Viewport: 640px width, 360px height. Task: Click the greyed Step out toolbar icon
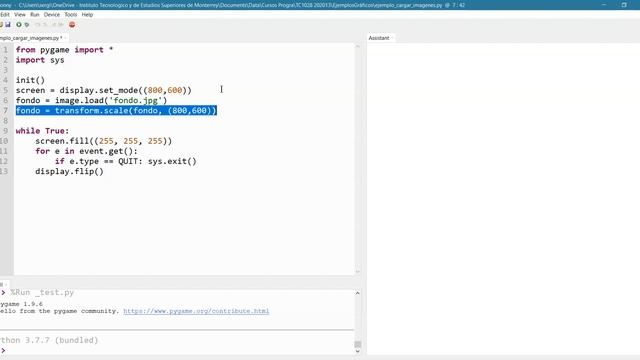point(53,24)
